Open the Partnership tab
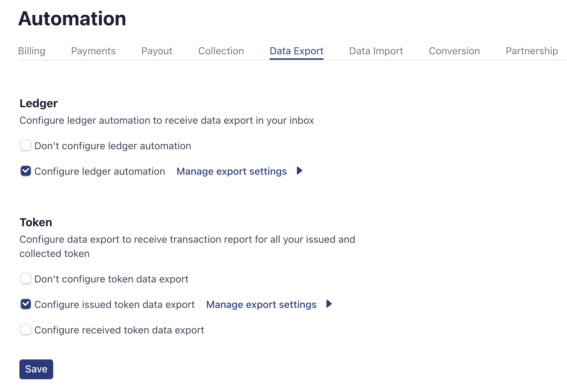Screen dimensions: 567x392 (531, 51)
